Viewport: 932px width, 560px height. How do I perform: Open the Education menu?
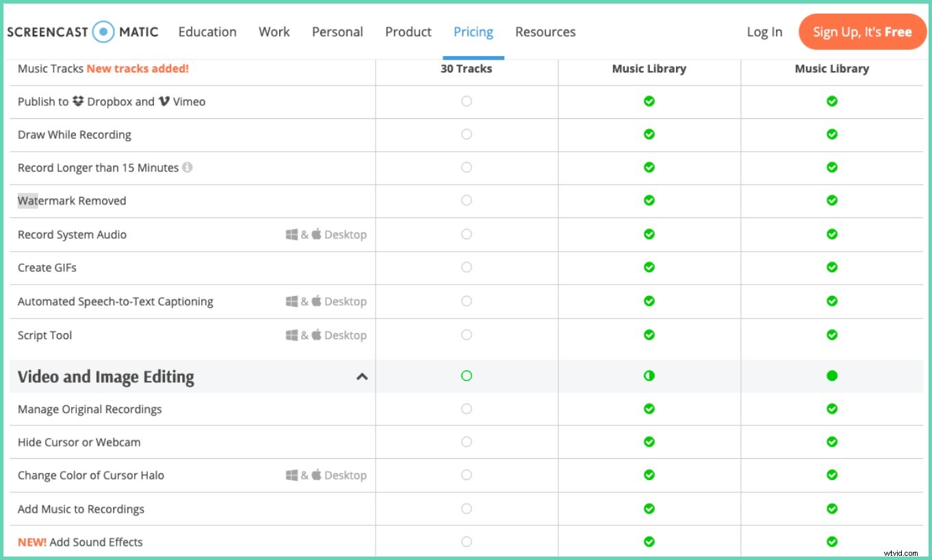coord(207,32)
